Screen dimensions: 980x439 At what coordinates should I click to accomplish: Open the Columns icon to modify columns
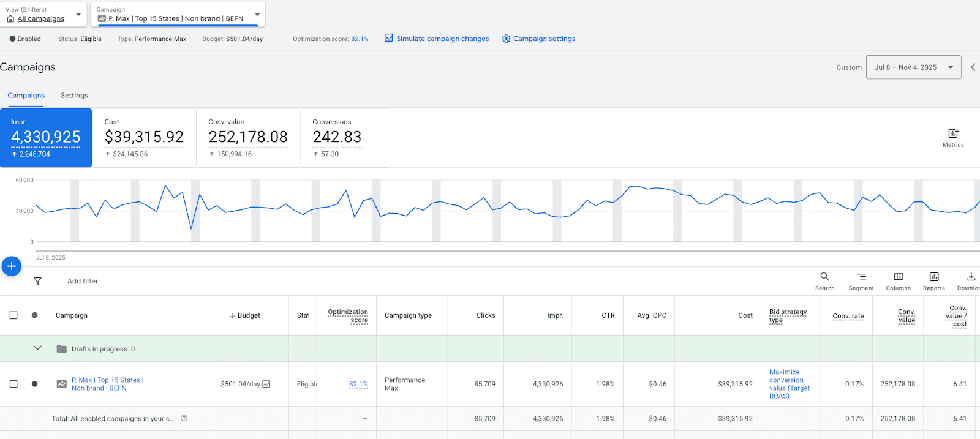(x=899, y=277)
